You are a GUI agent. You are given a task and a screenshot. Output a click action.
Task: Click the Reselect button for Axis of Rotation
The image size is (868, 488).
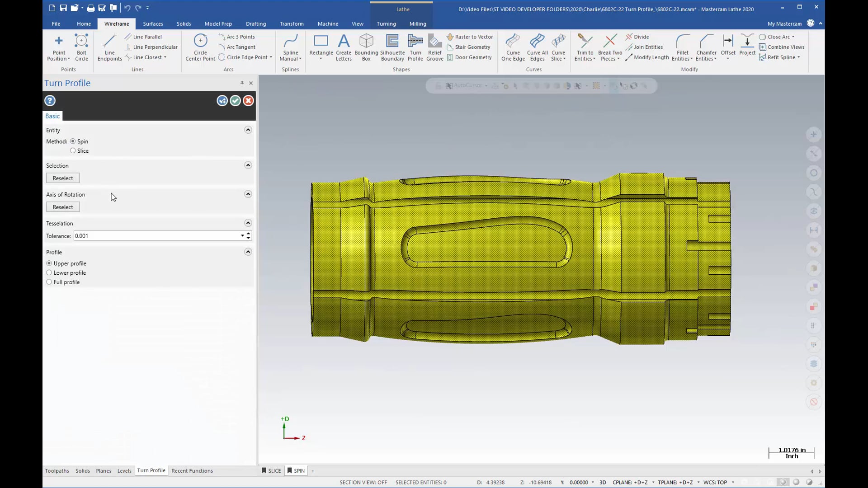pos(62,207)
